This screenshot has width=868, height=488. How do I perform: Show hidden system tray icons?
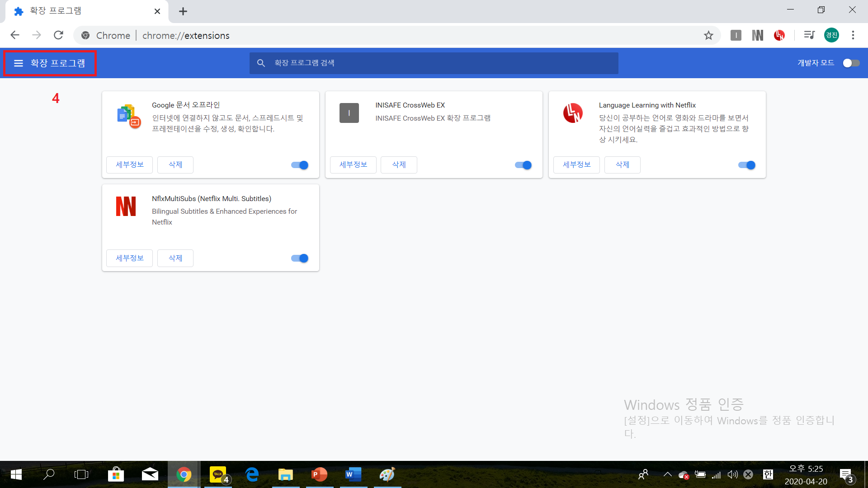pyautogui.click(x=667, y=474)
